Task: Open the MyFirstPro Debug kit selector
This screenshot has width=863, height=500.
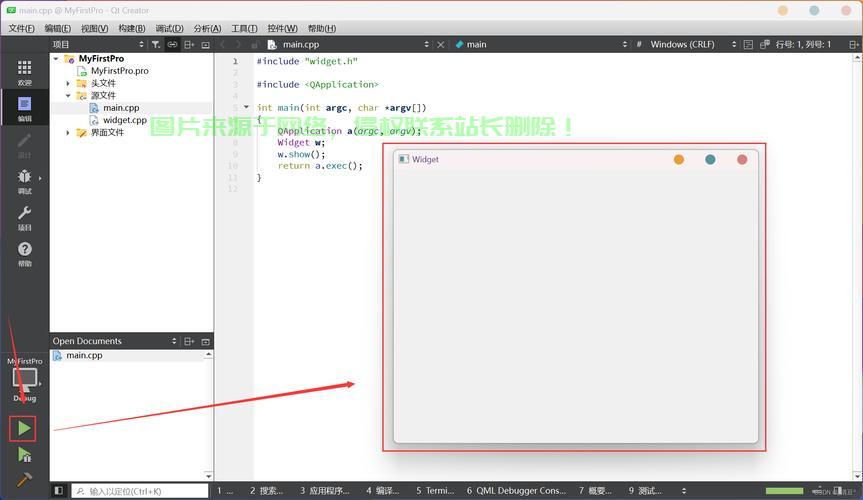Action: [x=24, y=379]
